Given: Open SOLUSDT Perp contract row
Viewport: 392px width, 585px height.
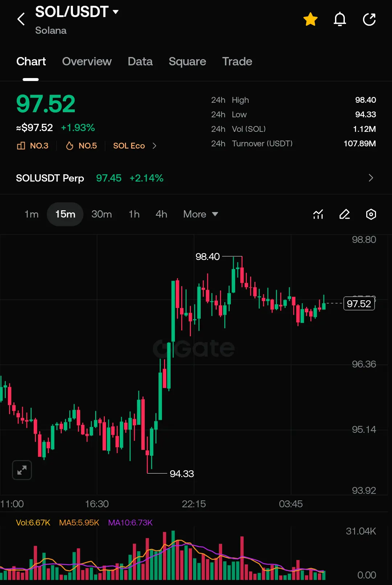Looking at the screenshot, I should [x=196, y=178].
